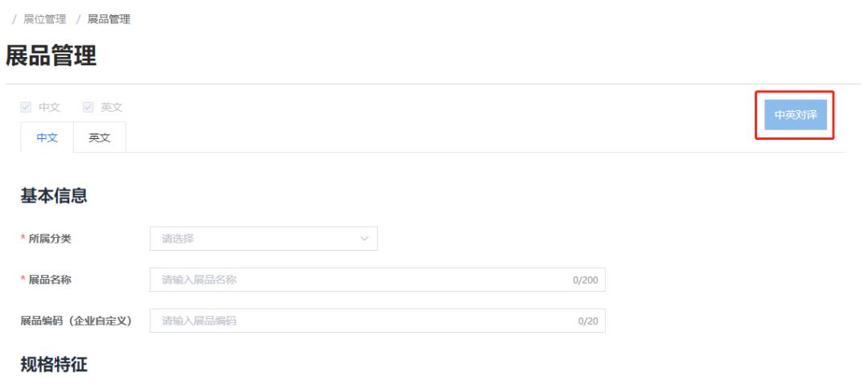Click 展品管理 in the breadcrumb trail
868x389 pixels.
109,19
